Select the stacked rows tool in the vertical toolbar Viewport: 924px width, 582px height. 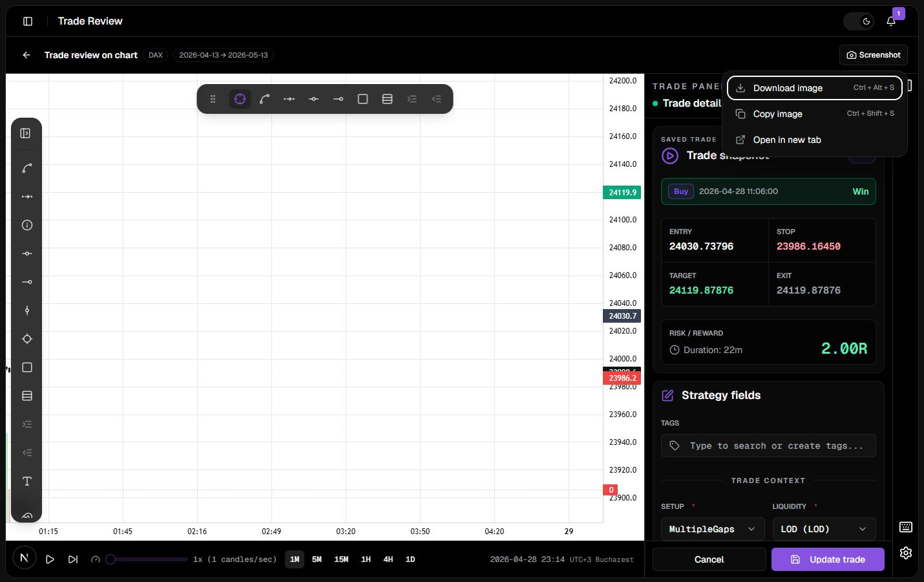(x=27, y=396)
